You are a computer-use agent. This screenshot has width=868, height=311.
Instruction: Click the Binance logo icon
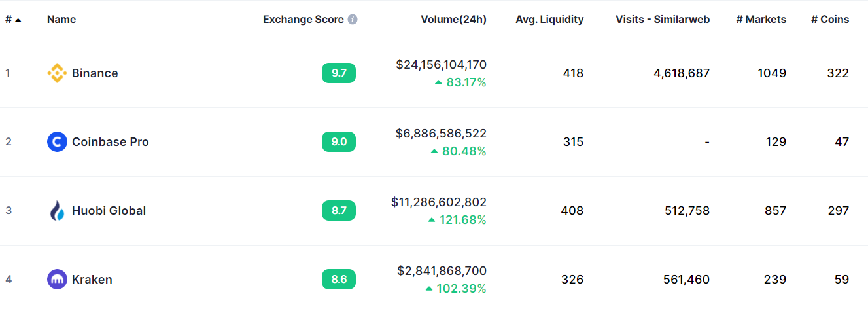pos(57,73)
